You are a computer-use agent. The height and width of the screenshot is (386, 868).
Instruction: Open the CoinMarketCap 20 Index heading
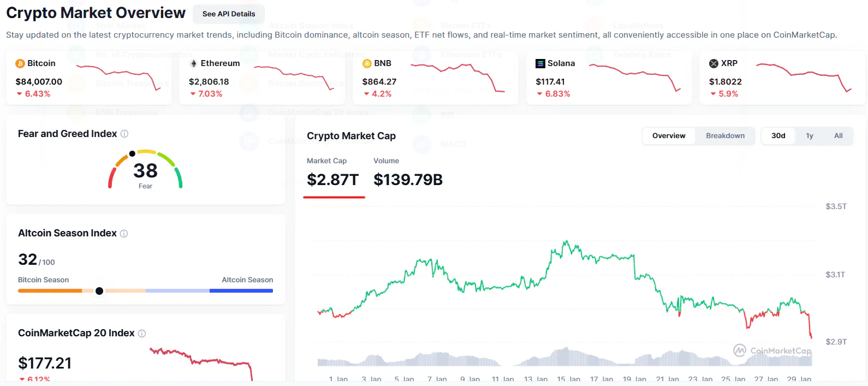point(76,333)
